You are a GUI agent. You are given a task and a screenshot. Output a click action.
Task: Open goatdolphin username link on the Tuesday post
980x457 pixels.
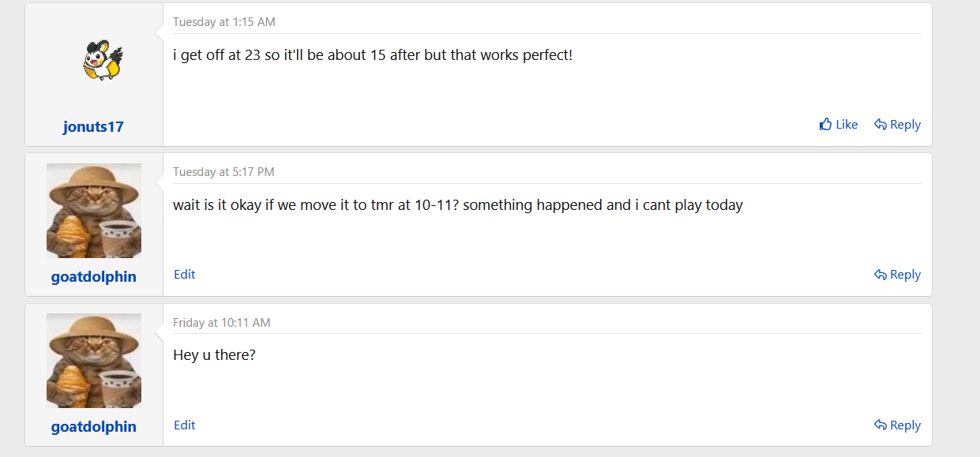coord(94,277)
